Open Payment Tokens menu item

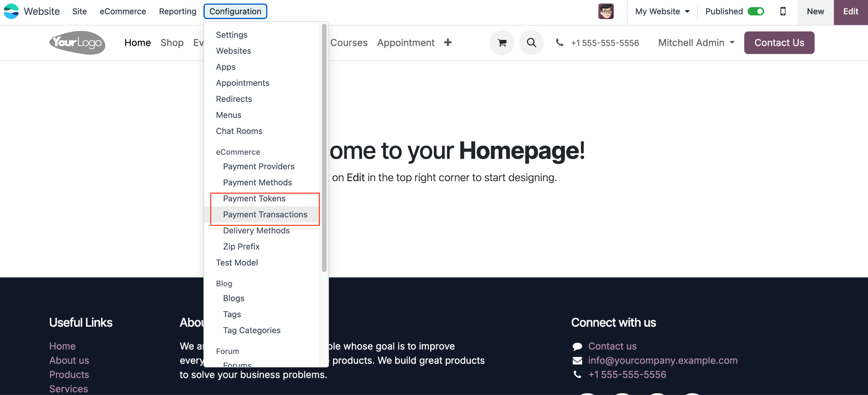pos(254,199)
